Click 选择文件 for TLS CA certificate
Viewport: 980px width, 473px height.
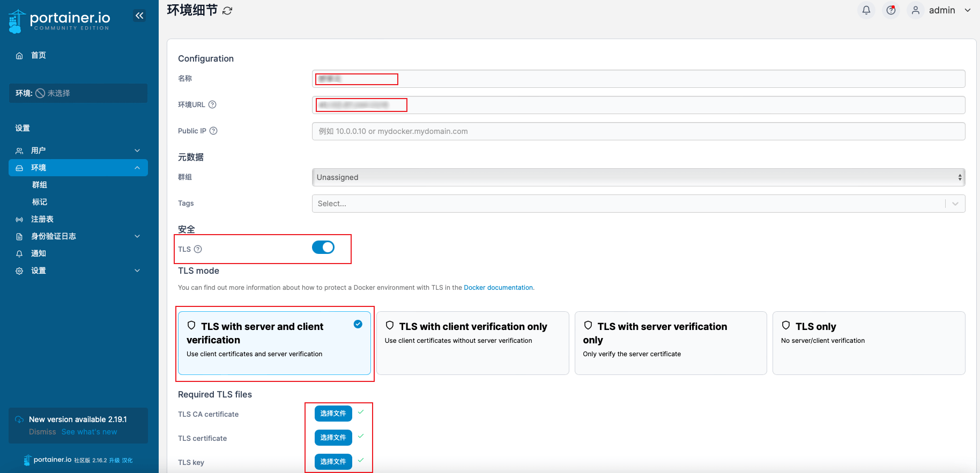[x=333, y=414]
